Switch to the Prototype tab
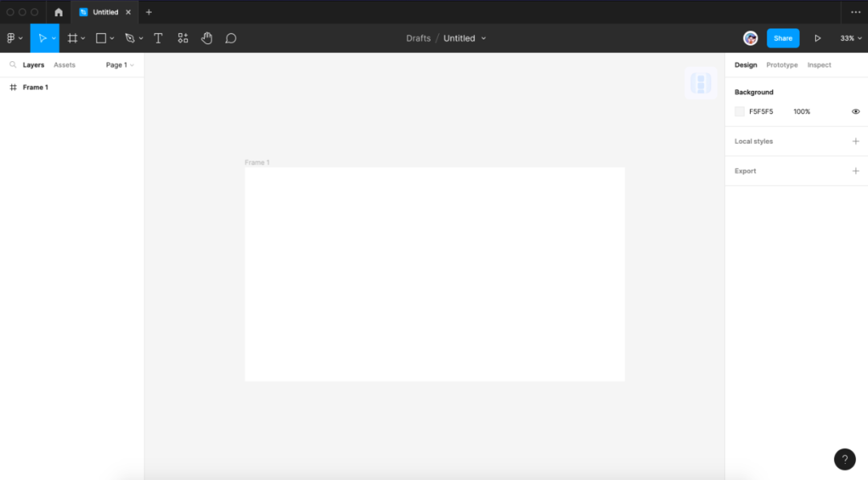This screenshot has width=868, height=480. pyautogui.click(x=782, y=65)
